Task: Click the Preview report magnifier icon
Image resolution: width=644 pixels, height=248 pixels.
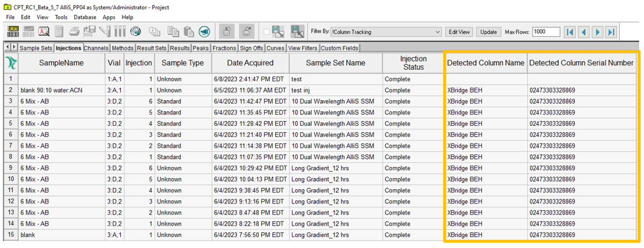Action: pos(43,32)
